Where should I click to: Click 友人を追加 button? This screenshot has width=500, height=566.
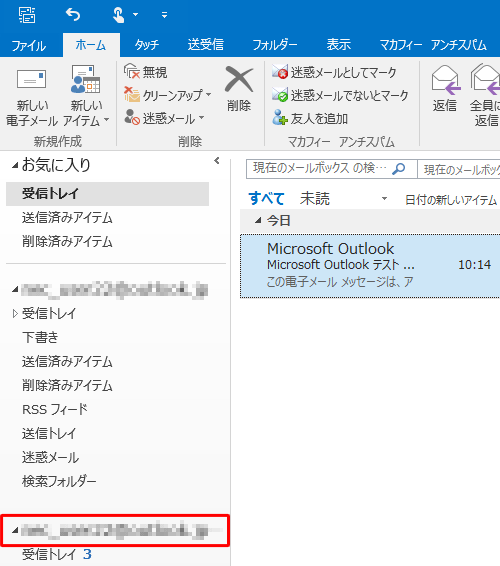coord(310,118)
